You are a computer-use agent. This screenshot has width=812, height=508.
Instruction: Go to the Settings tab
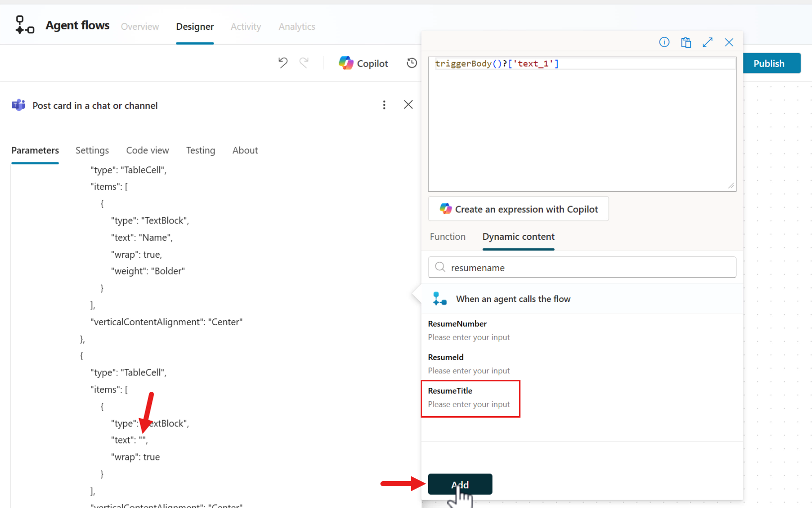click(92, 150)
